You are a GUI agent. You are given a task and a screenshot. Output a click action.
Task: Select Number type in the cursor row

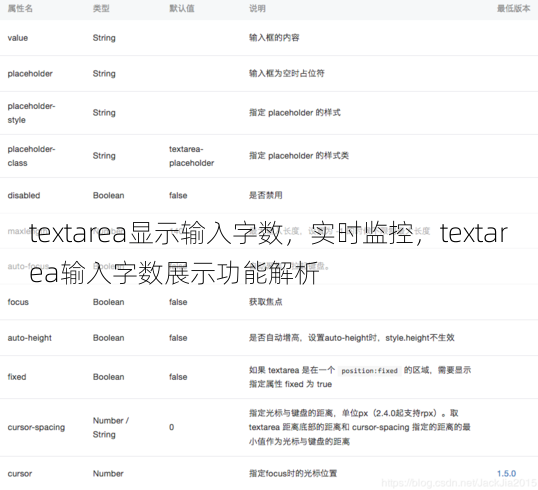tap(108, 474)
